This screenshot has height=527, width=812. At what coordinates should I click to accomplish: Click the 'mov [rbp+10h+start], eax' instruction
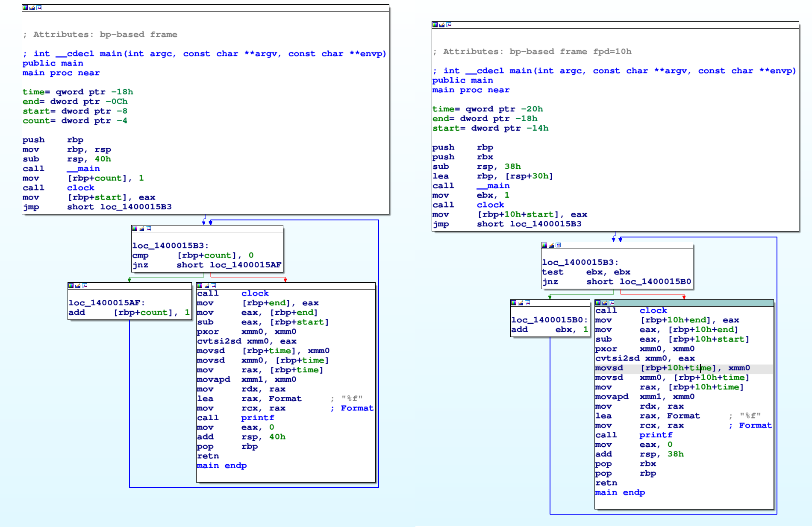(x=510, y=214)
